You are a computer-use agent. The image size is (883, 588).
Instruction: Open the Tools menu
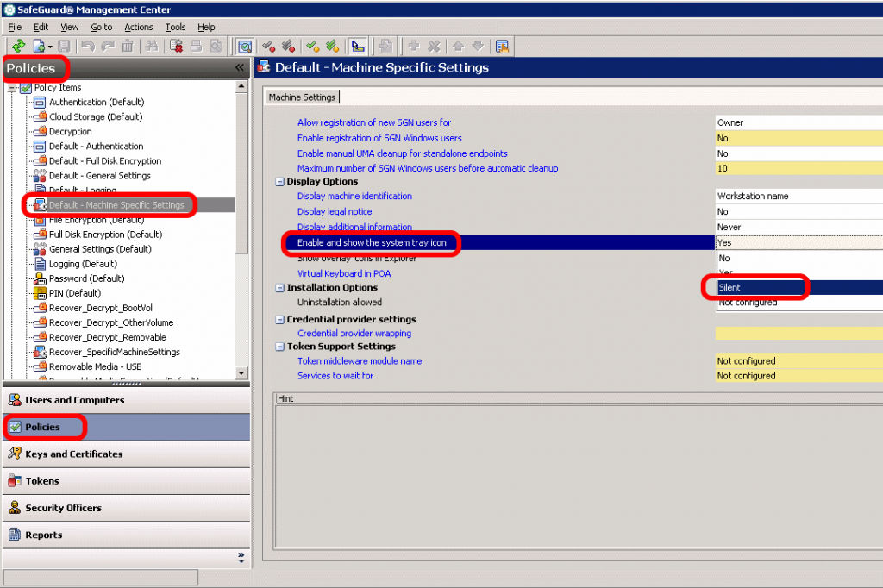[175, 27]
